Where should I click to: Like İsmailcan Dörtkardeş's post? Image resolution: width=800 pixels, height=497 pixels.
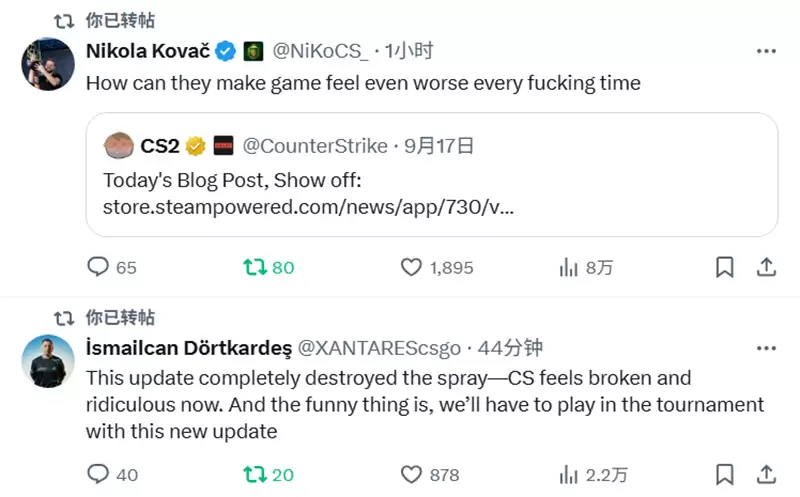click(x=411, y=474)
